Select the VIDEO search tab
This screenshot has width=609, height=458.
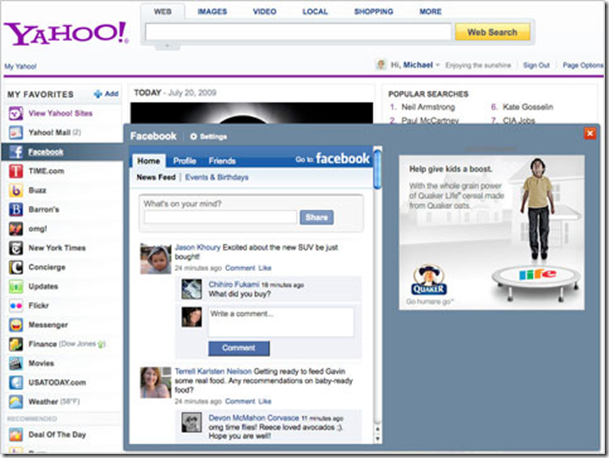click(x=264, y=12)
